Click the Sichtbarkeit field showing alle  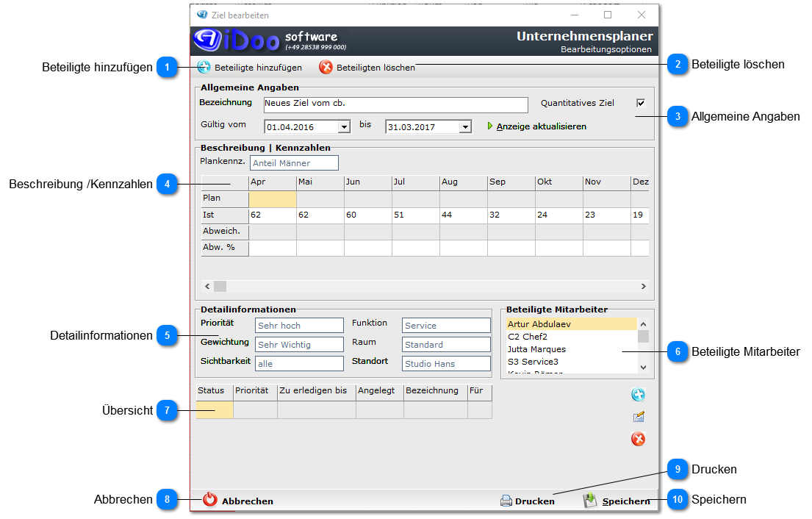(x=299, y=364)
